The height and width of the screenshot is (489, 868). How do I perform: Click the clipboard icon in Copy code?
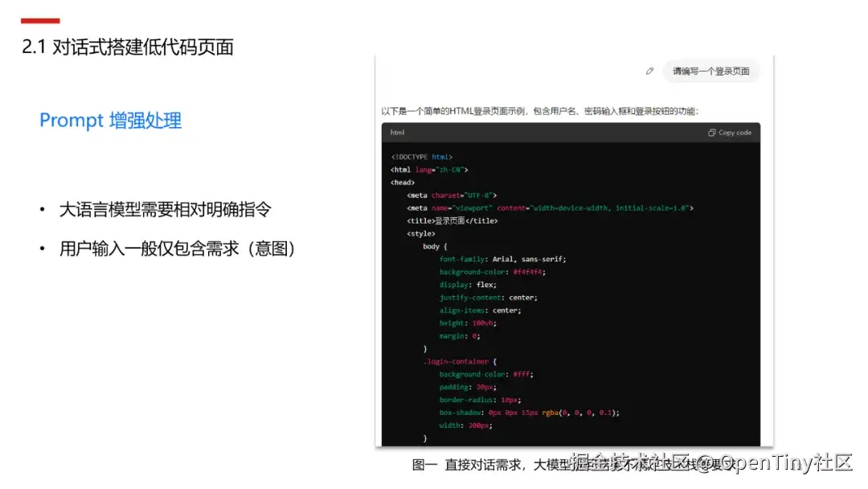pos(711,132)
